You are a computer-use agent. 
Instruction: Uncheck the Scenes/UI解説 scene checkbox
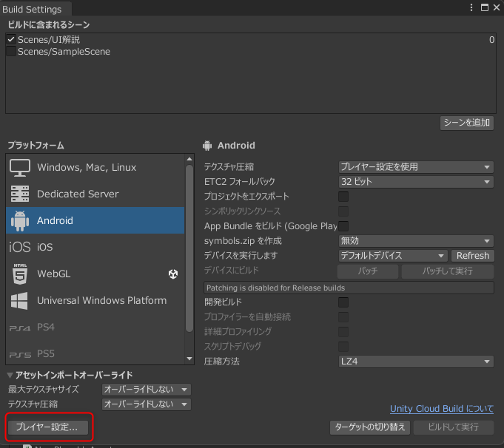(x=11, y=39)
